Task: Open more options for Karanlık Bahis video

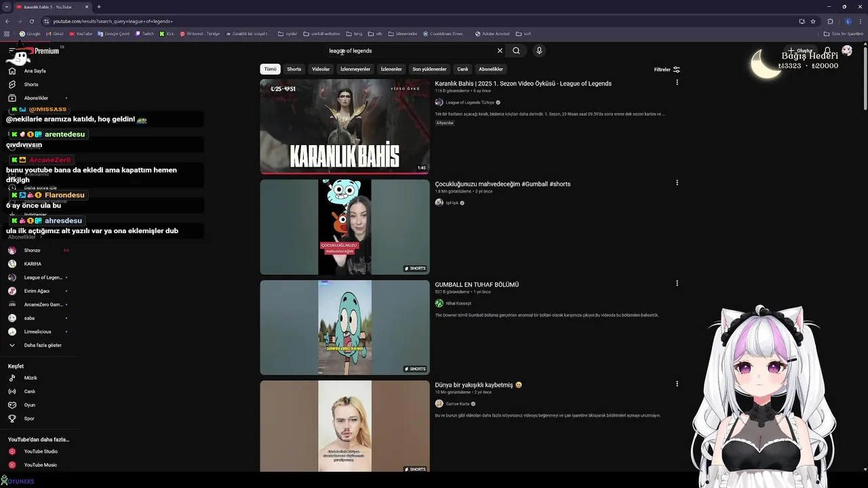Action: tap(677, 83)
